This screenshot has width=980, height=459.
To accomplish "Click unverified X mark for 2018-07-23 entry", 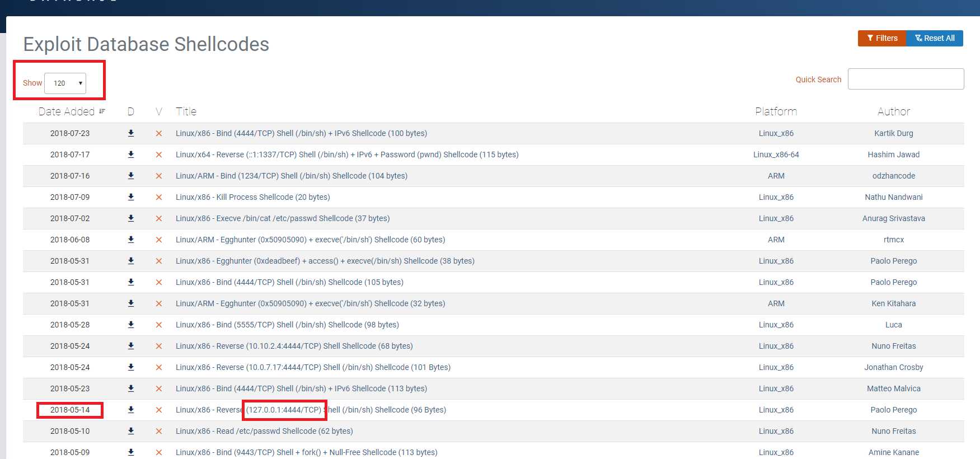I will click(159, 133).
